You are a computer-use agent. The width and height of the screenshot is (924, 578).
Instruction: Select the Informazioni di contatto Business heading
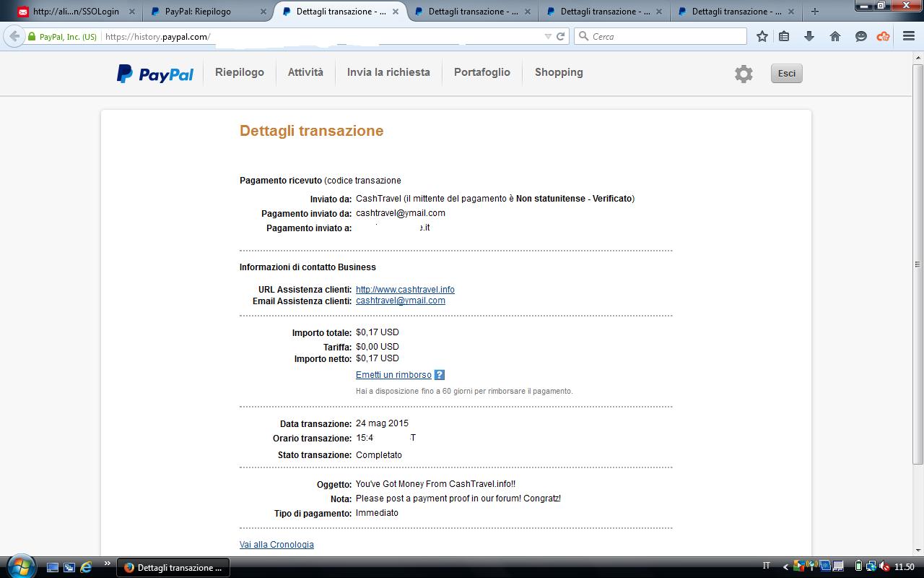(308, 267)
